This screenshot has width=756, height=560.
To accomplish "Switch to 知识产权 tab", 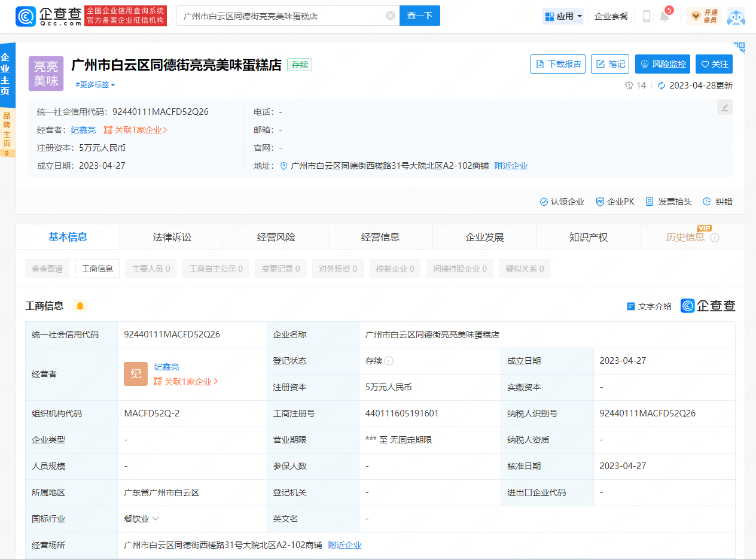I will pos(589,237).
